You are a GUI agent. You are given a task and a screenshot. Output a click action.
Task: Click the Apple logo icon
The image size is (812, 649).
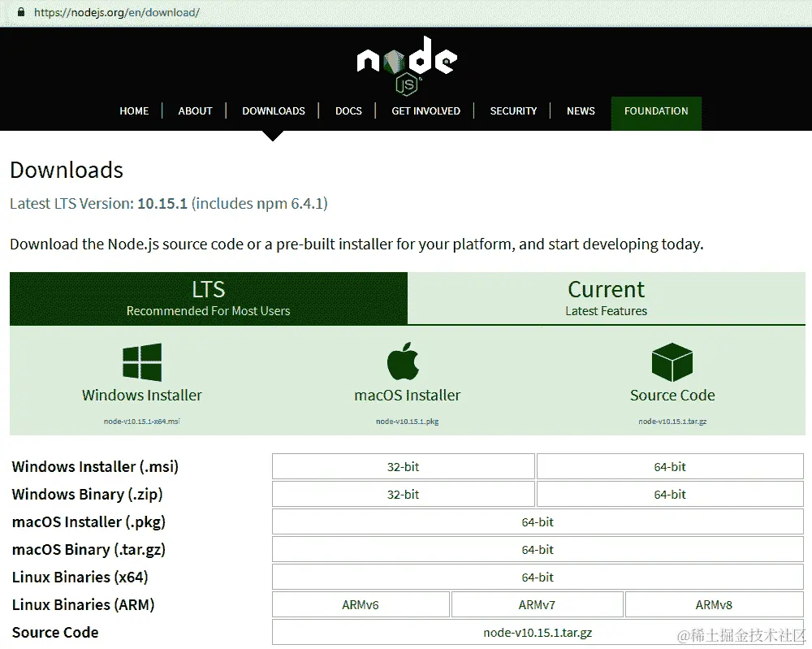[404, 361]
